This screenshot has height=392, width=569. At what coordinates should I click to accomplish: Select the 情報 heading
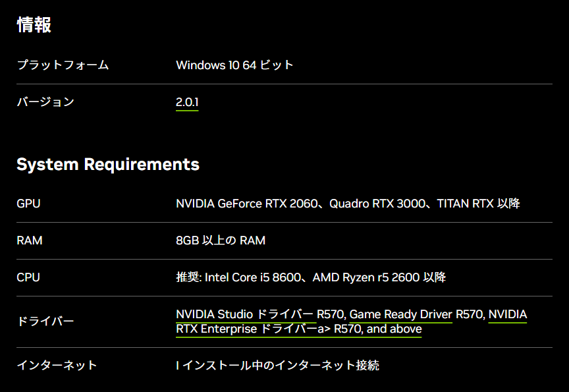tap(34, 25)
